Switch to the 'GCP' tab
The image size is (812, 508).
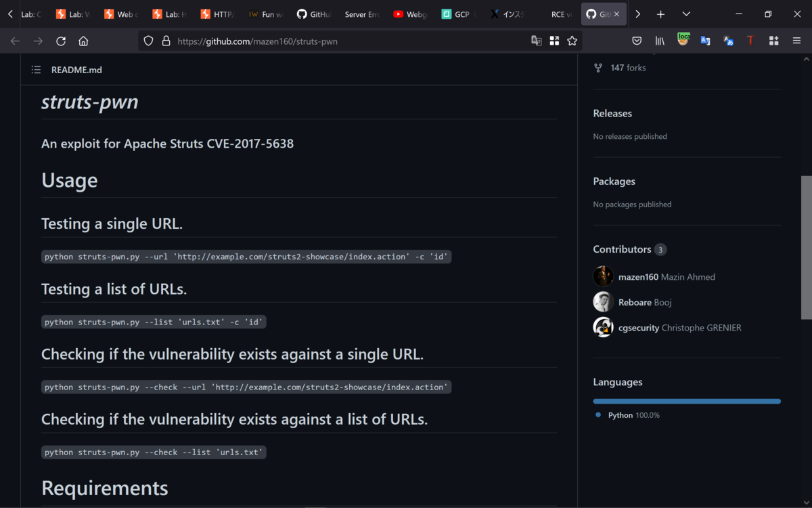tap(457, 14)
